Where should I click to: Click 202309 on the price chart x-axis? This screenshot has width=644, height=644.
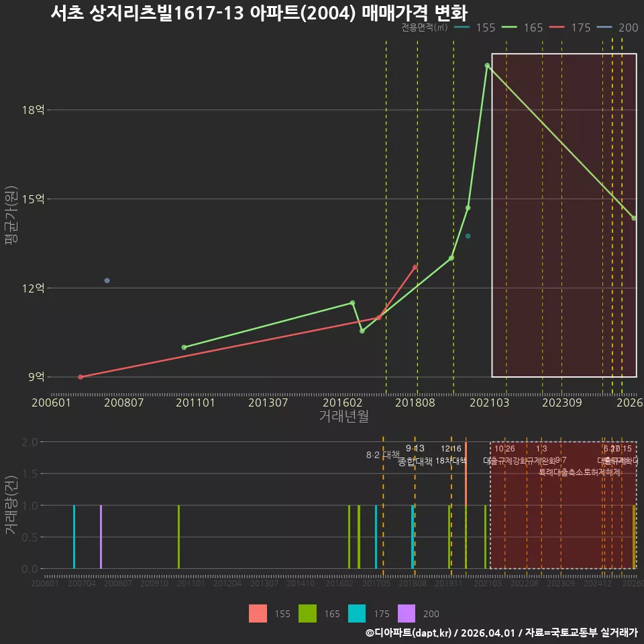tap(562, 402)
